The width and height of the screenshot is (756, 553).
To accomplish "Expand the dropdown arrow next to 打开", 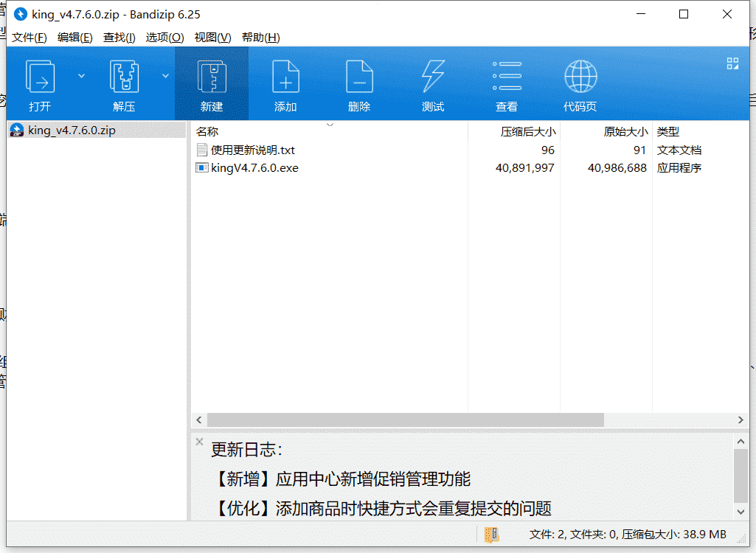I will [81, 76].
